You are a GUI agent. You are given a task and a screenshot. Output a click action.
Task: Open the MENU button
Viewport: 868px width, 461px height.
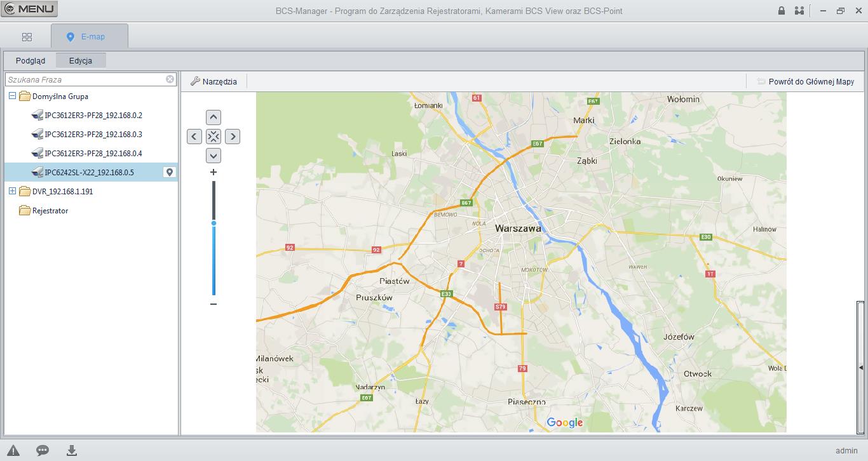coord(29,9)
